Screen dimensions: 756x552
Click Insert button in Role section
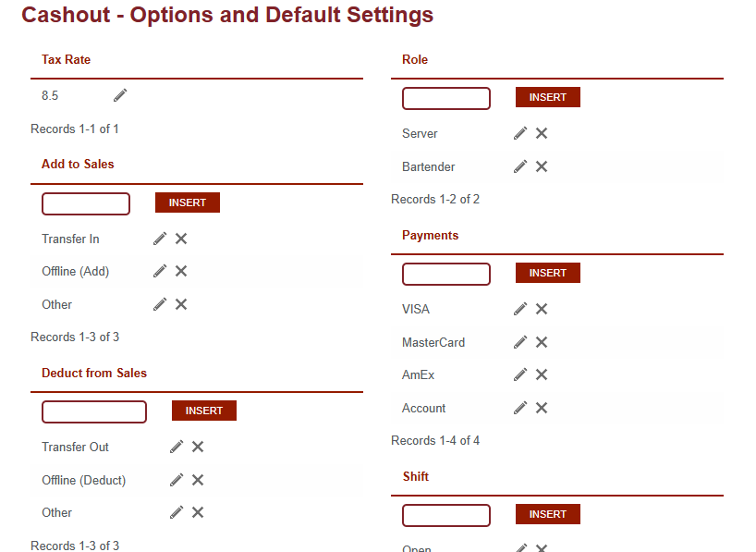(x=547, y=97)
